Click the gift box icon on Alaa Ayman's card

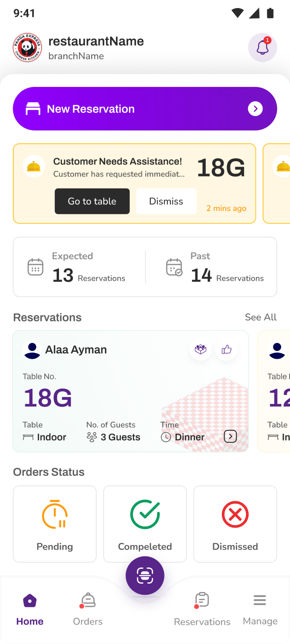point(201,350)
